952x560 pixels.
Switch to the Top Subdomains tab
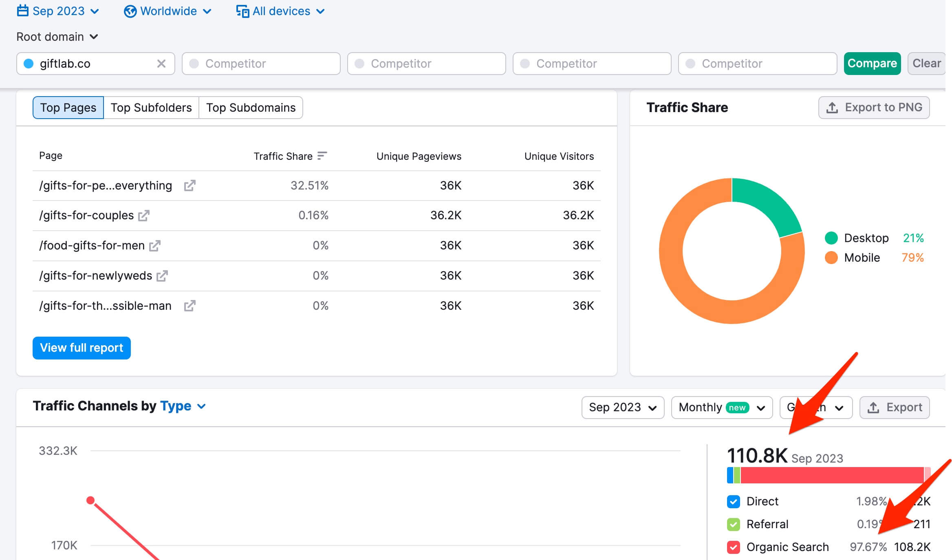point(251,108)
